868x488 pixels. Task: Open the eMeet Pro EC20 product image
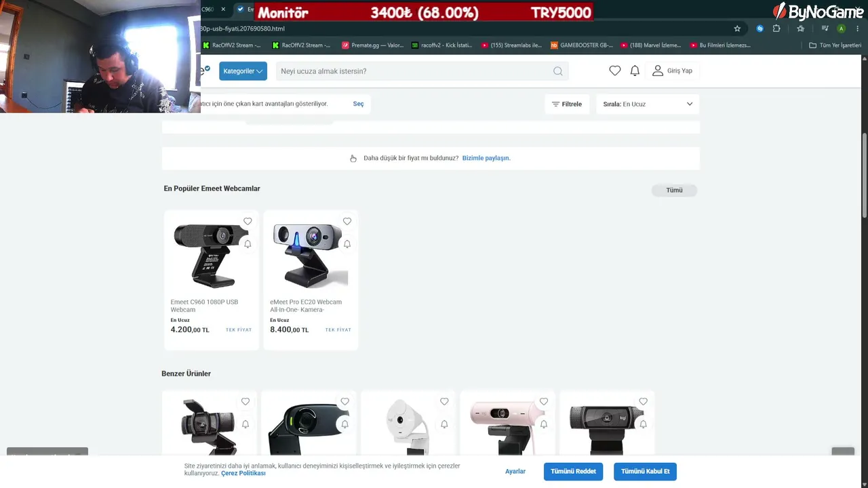point(311,254)
